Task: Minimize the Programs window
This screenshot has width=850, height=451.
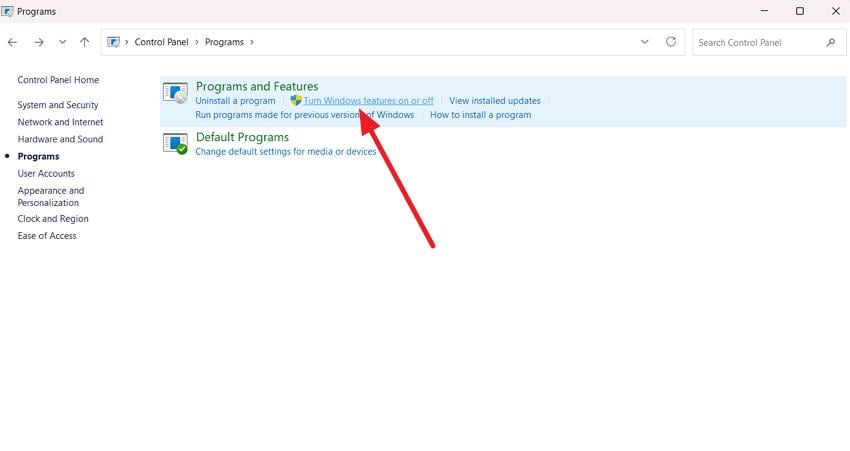Action: [764, 11]
